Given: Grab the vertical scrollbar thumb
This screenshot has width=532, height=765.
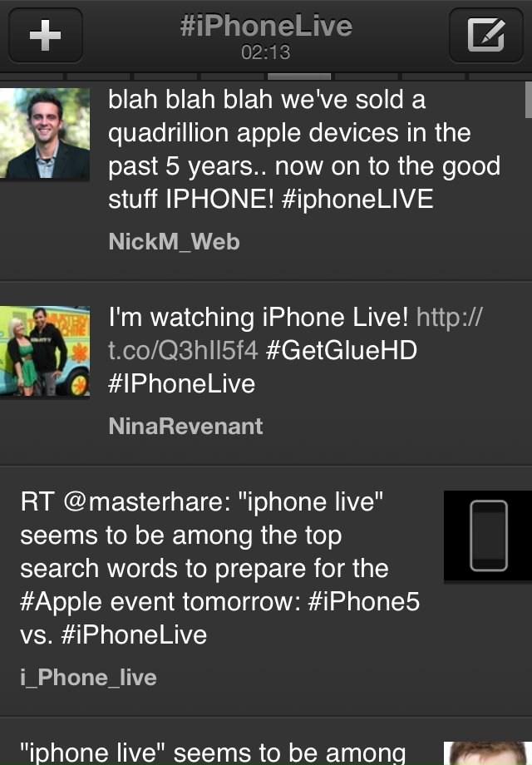Looking at the screenshot, I should [528, 100].
